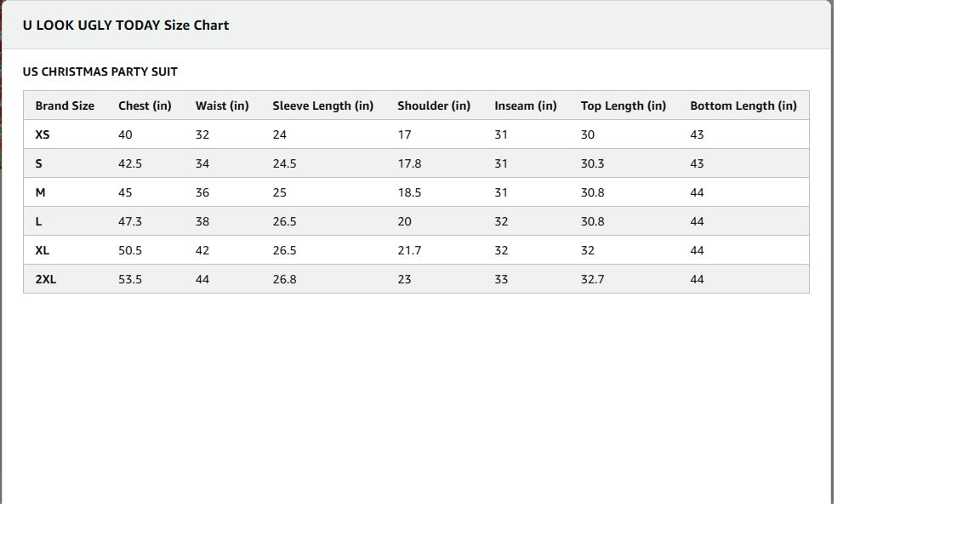Select the XS size row label

pyautogui.click(x=43, y=135)
